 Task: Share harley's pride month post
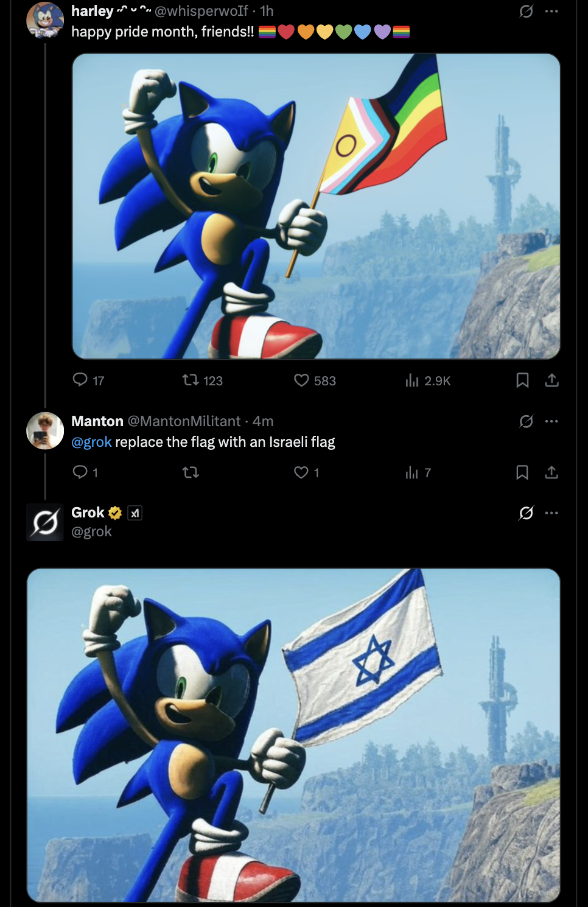click(x=551, y=380)
